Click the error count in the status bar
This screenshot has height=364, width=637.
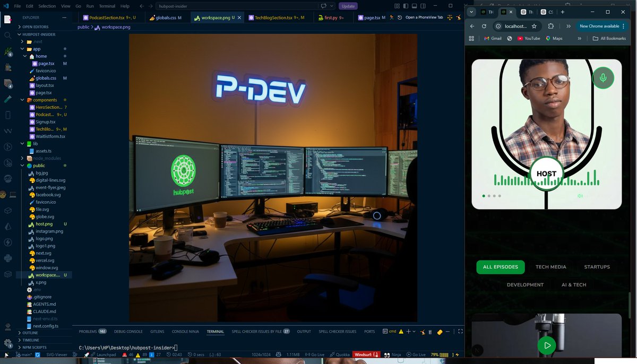(x=128, y=354)
